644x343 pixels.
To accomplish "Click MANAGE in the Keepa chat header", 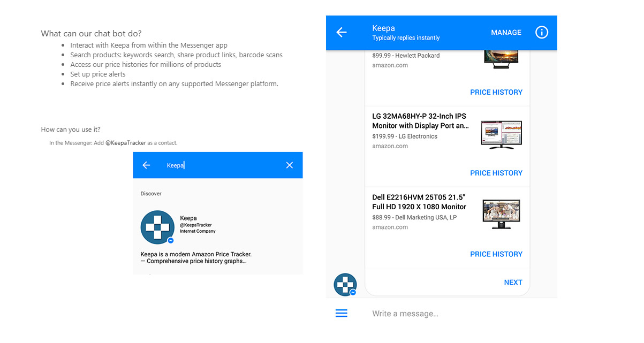I will pyautogui.click(x=506, y=33).
